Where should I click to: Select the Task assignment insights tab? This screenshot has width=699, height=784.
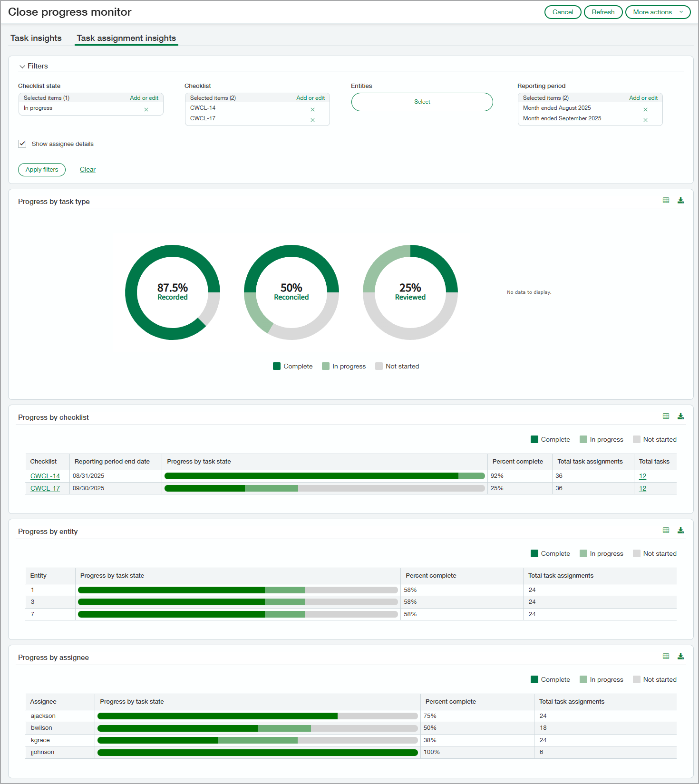(126, 38)
